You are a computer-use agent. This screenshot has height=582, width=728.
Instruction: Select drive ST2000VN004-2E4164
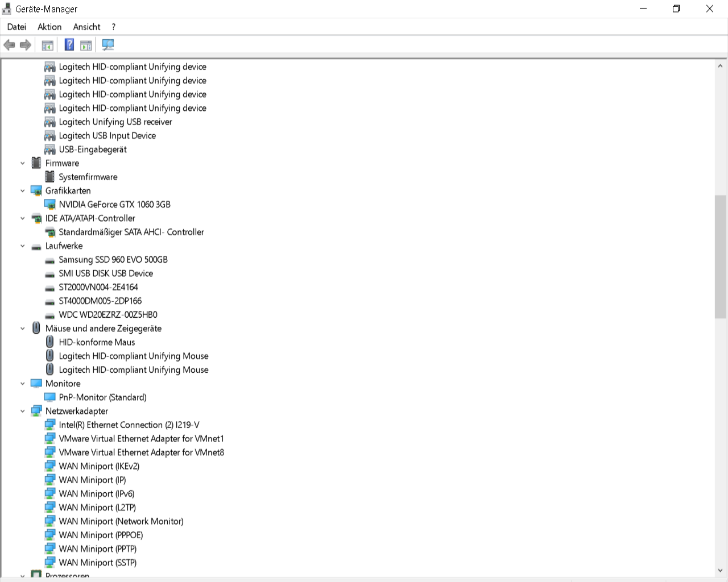click(98, 287)
